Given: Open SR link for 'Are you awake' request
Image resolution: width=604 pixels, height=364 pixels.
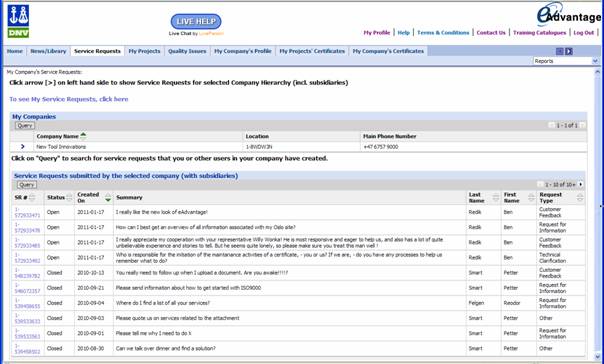Looking at the screenshot, I should [x=27, y=273].
